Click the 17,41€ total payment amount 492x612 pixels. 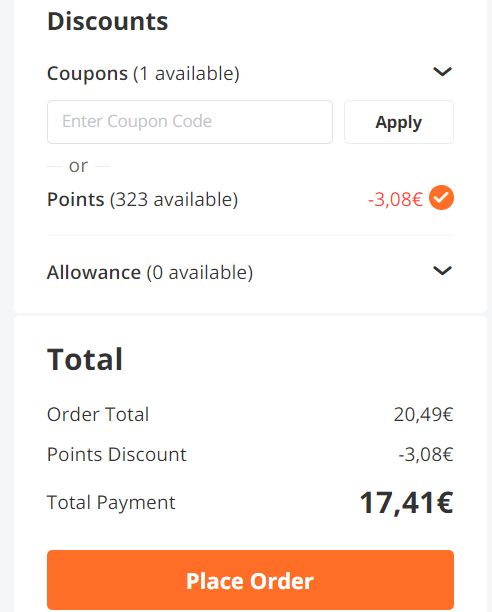(x=406, y=503)
